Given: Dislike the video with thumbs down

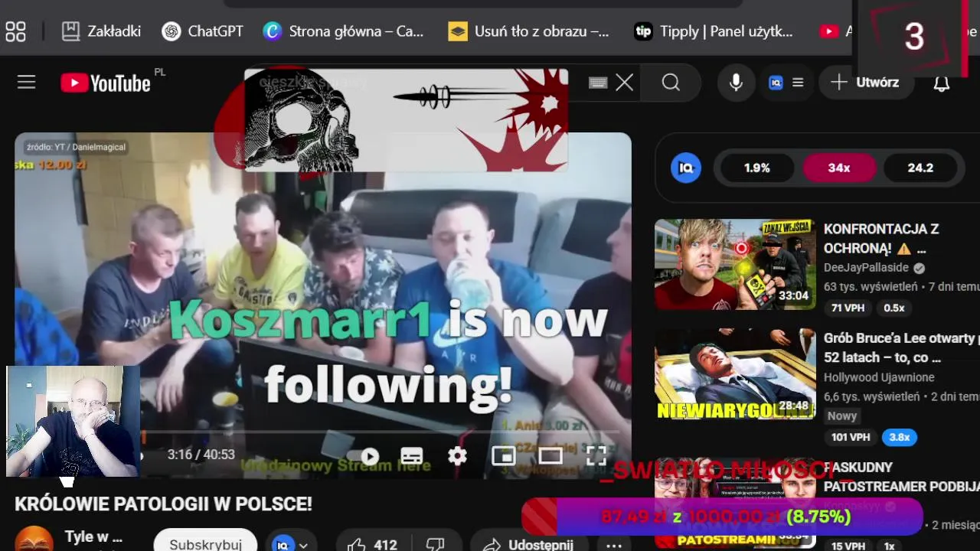Looking at the screenshot, I should click(x=435, y=545).
